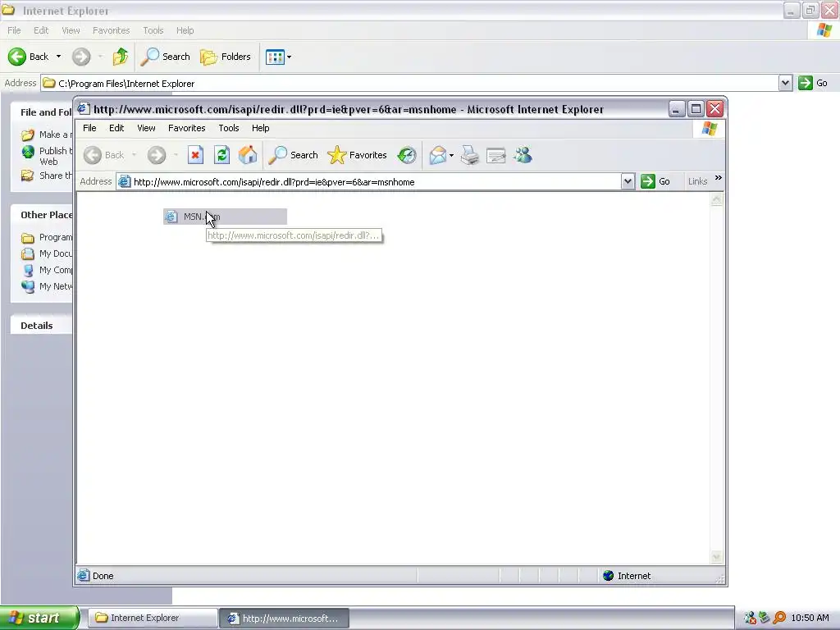Viewport: 840px width, 630px height.
Task: Open the browser's View menu
Action: click(146, 128)
